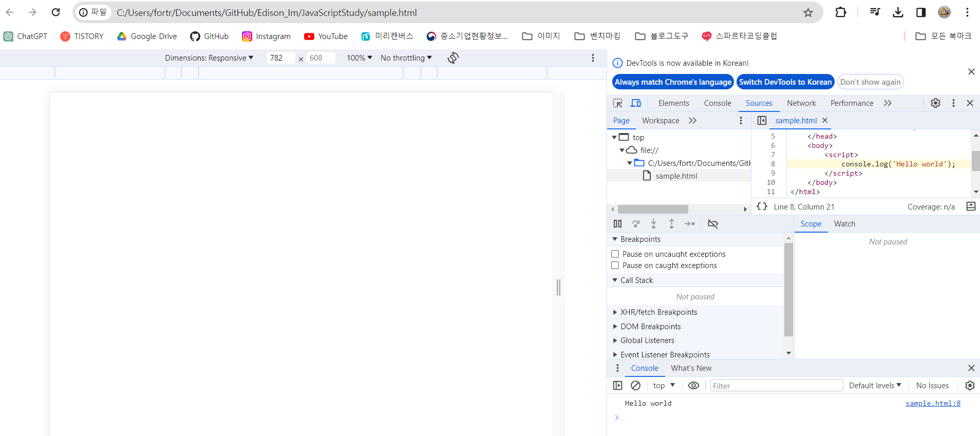Click Don't show again button

click(870, 82)
